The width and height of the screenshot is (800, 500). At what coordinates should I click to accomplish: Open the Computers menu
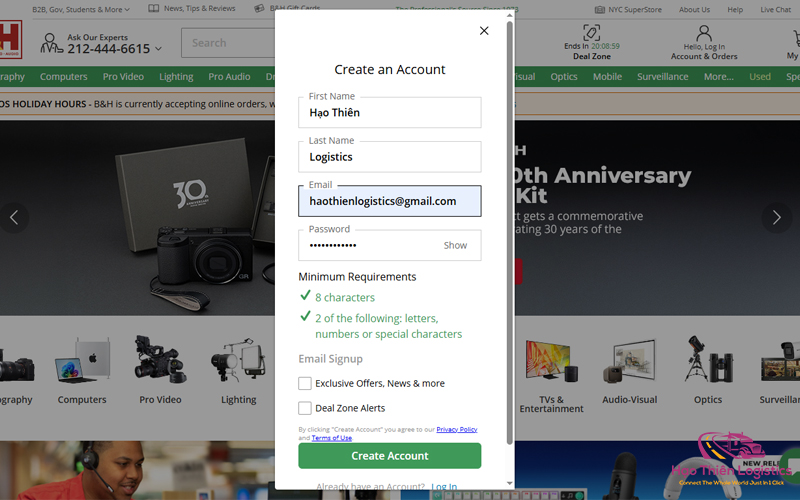click(64, 77)
